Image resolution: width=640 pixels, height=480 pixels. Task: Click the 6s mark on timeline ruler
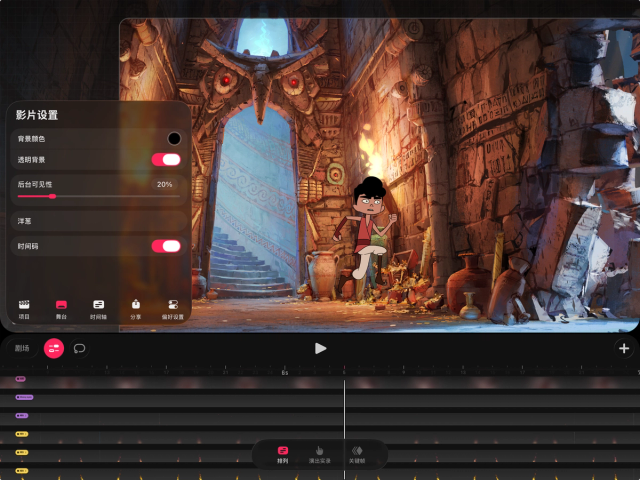click(285, 372)
